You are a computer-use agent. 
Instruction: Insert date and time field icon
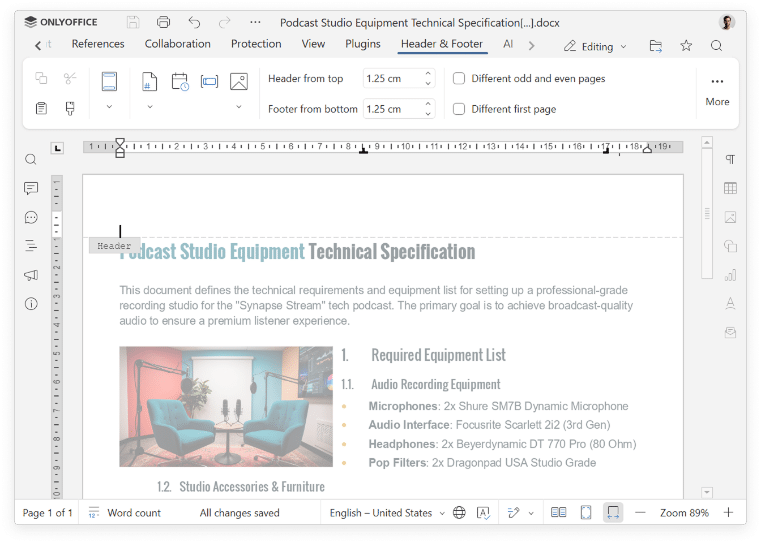pos(180,82)
